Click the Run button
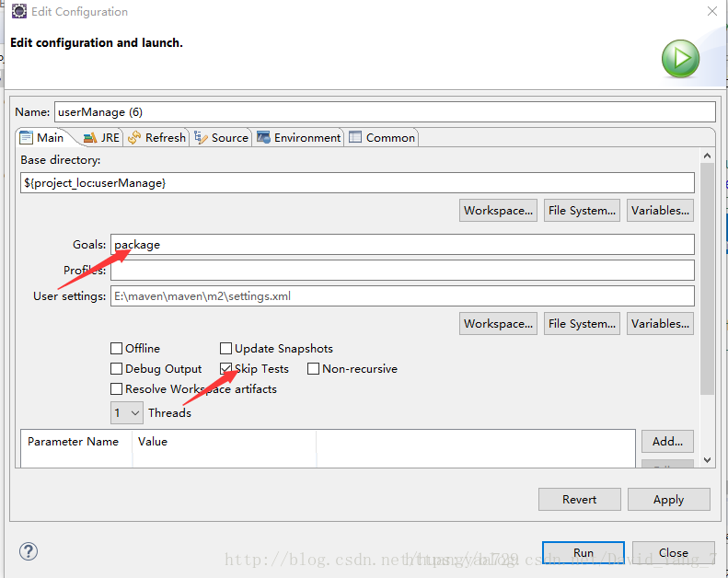The width and height of the screenshot is (728, 578). pos(584,552)
